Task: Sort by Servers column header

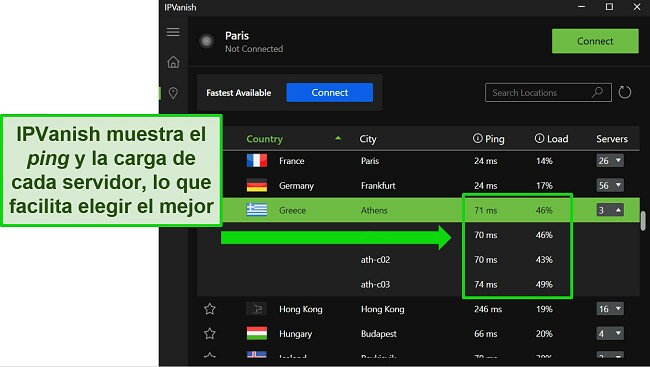Action: coord(612,139)
